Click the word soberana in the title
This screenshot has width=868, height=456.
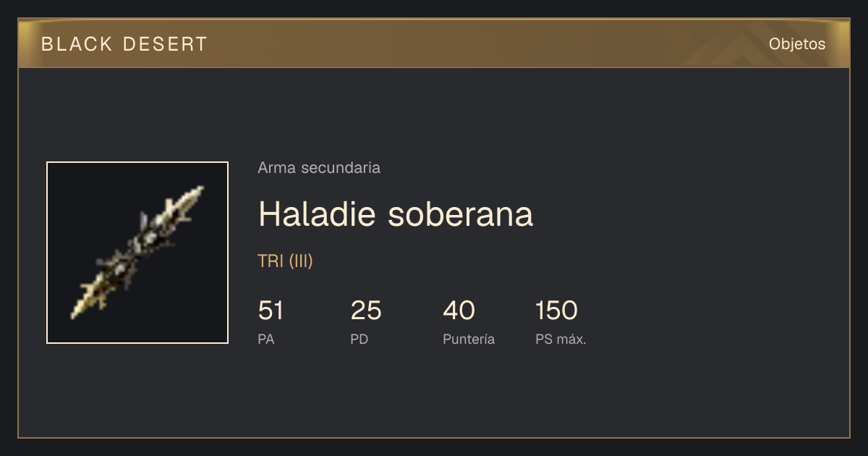click(x=460, y=214)
